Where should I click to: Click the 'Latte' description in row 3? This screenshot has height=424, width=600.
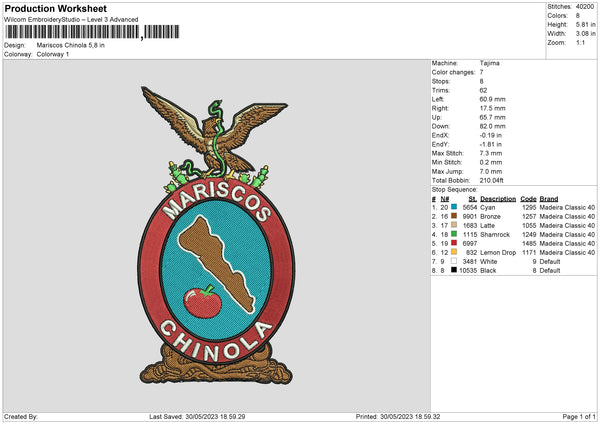[488, 225]
